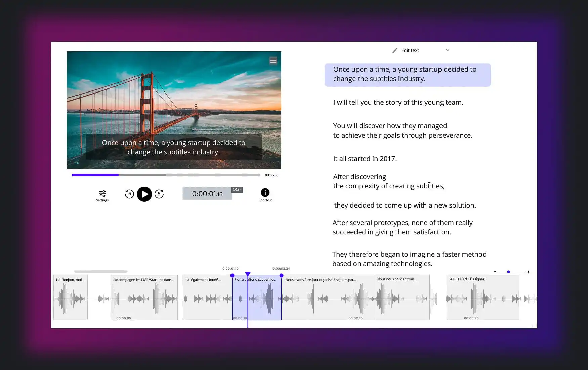Click the timeline horizontal scrollbar
Viewport: 588px width, 370px height.
(x=101, y=271)
